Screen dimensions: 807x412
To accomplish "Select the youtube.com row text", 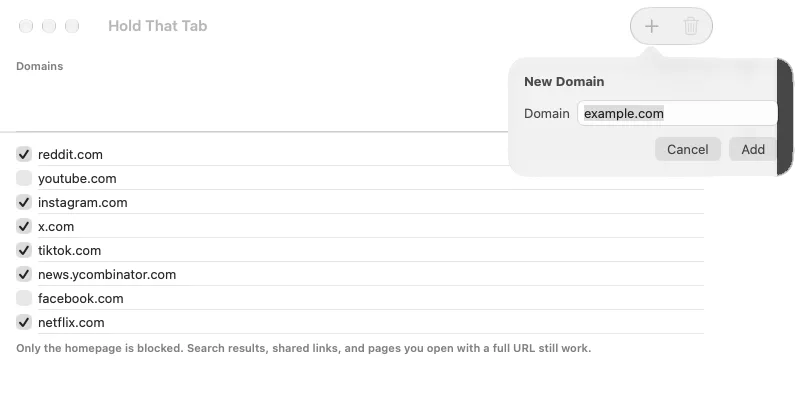I will click(x=77, y=179).
